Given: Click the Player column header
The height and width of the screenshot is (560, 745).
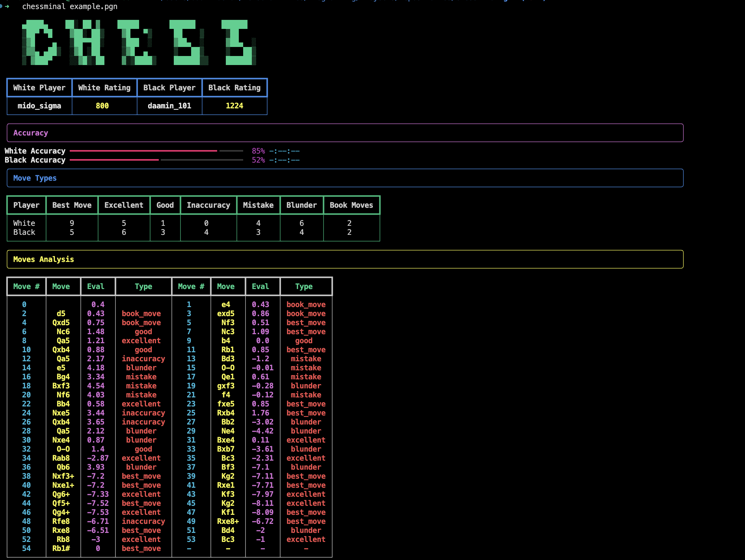Looking at the screenshot, I should 26,205.
